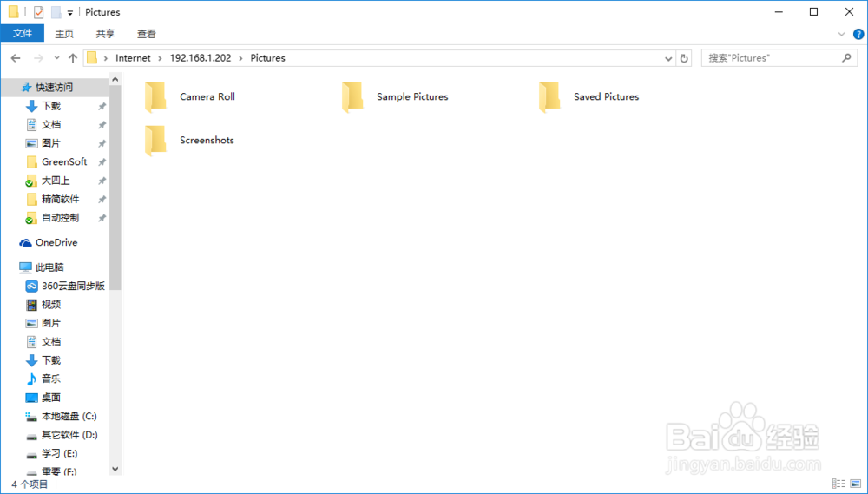The width and height of the screenshot is (868, 494).
Task: Click Pictures breadcrumb in address bar
Action: [268, 58]
